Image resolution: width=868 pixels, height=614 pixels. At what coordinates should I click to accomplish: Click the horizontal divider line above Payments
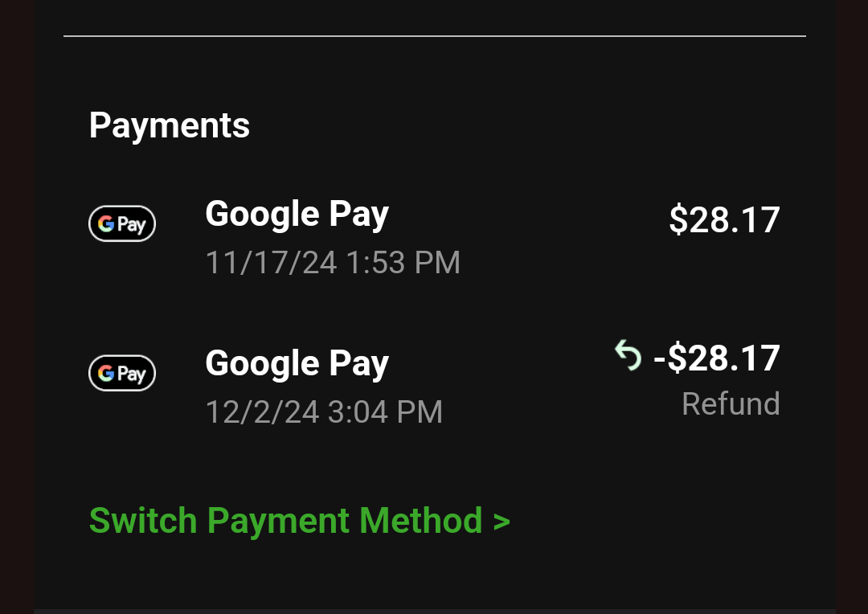(x=434, y=36)
